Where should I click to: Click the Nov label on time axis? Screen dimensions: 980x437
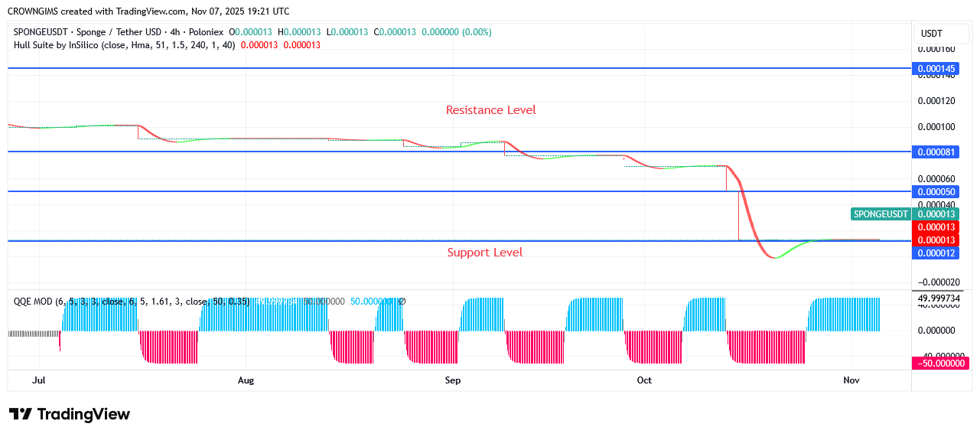(851, 380)
